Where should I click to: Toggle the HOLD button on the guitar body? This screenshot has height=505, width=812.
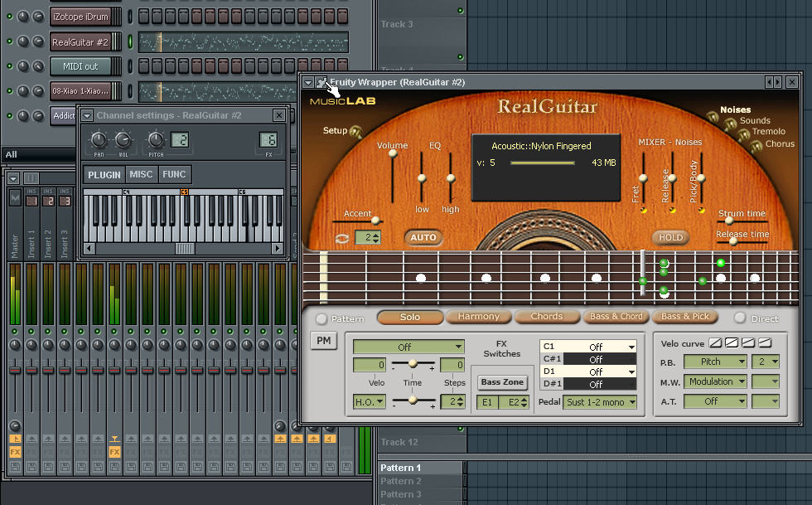[670, 237]
